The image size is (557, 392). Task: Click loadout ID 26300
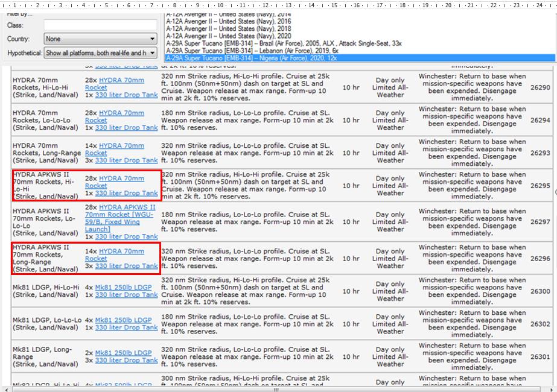pos(540,291)
